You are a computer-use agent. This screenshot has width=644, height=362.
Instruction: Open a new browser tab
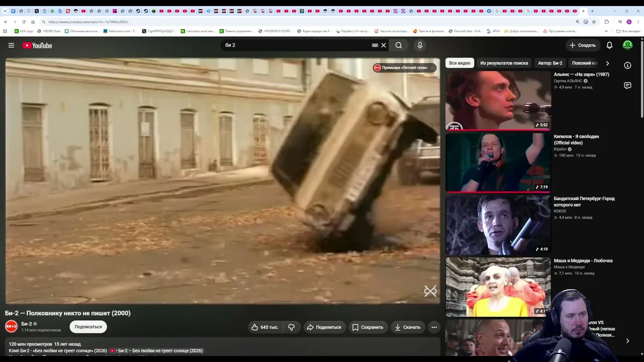[592, 11]
